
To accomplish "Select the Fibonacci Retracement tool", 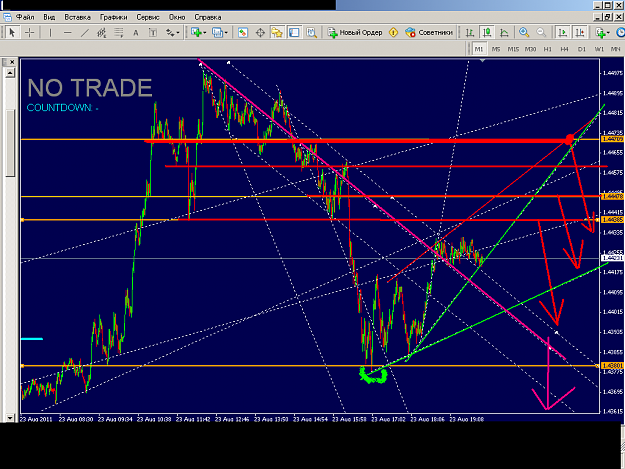I will point(119,33).
